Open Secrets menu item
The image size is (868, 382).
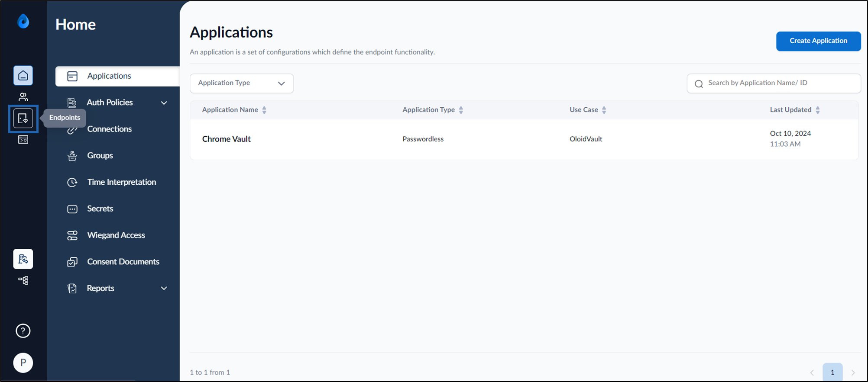(100, 209)
